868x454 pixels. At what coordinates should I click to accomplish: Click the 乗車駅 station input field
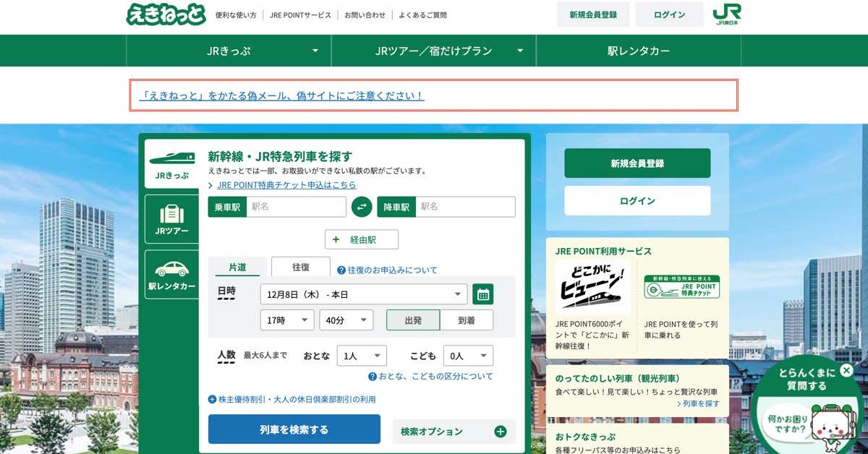296,207
